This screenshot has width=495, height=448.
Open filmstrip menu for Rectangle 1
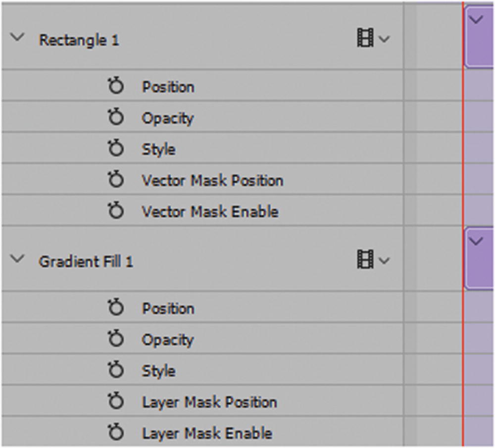pos(372,39)
